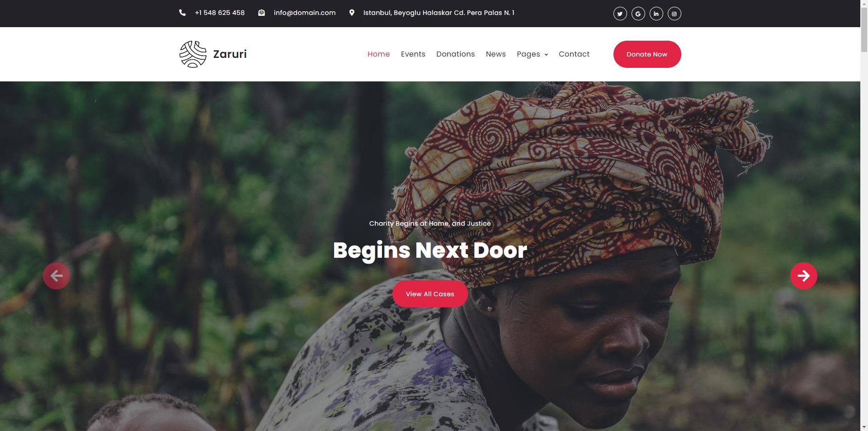Open the Events menu item

[x=413, y=54]
